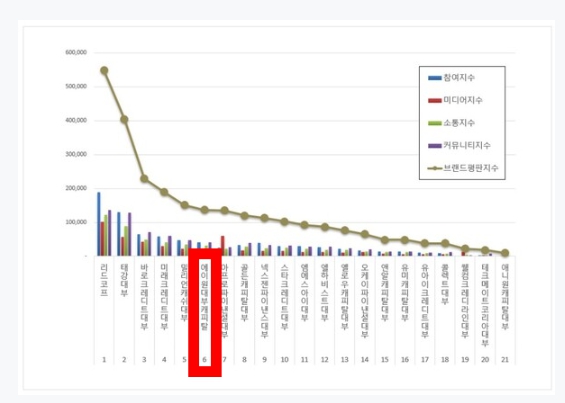
Task: Click rank number 21 on the x-axis
Action: pos(505,360)
